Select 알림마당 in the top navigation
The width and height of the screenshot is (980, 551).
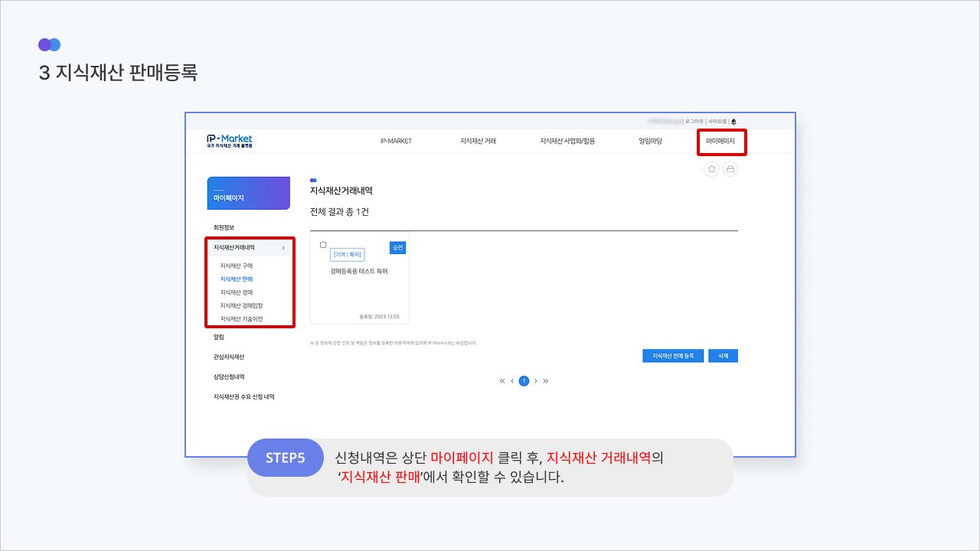[x=650, y=141]
